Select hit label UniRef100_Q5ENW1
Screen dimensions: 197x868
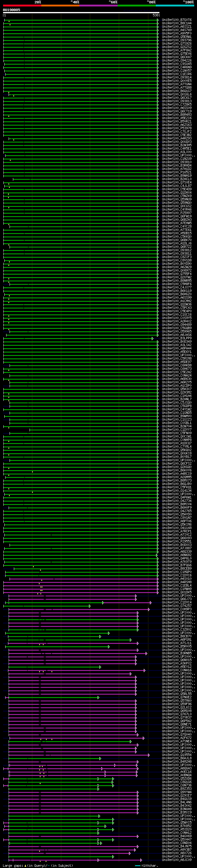coord(177,37)
